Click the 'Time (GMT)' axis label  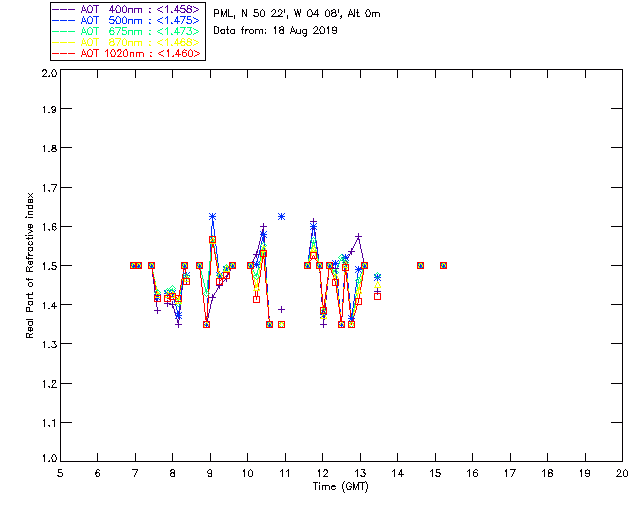[x=341, y=487]
